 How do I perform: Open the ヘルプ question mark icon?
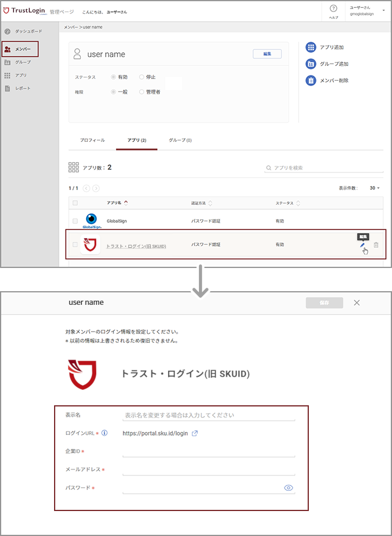click(x=334, y=8)
